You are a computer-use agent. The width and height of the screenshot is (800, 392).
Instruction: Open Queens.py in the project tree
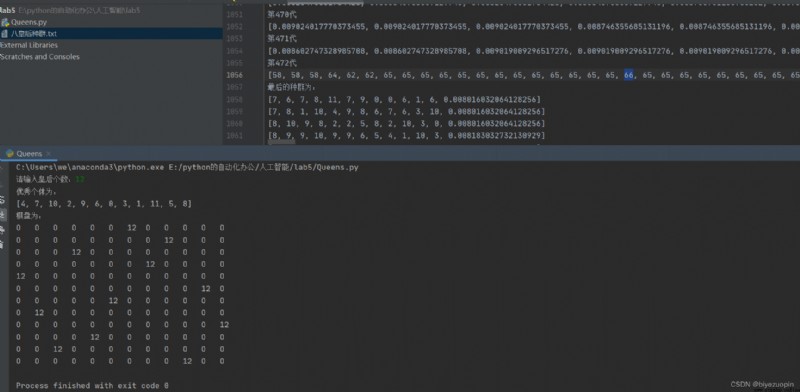click(29, 22)
